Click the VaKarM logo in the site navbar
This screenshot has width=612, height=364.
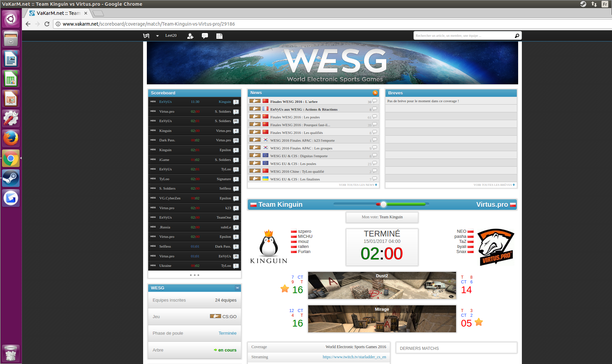[146, 36]
